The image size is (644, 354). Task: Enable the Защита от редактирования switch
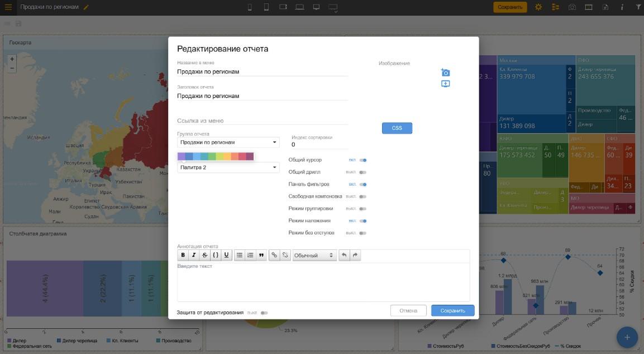coord(264,313)
